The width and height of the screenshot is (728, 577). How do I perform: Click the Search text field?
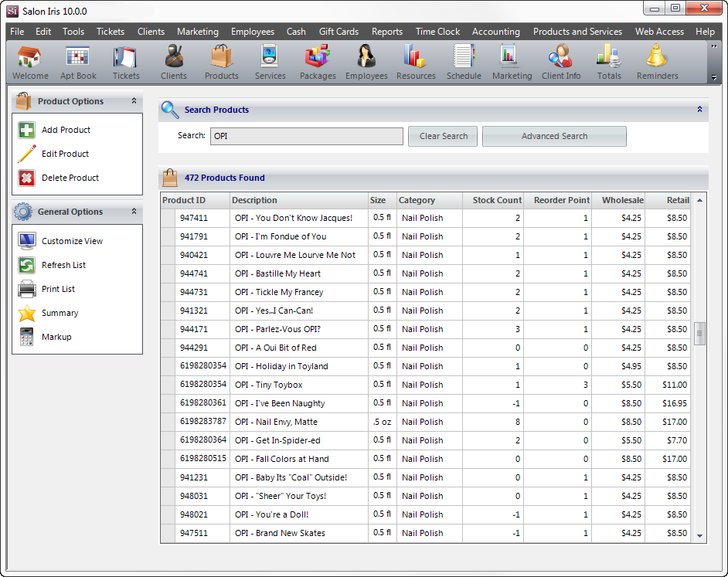pos(306,136)
